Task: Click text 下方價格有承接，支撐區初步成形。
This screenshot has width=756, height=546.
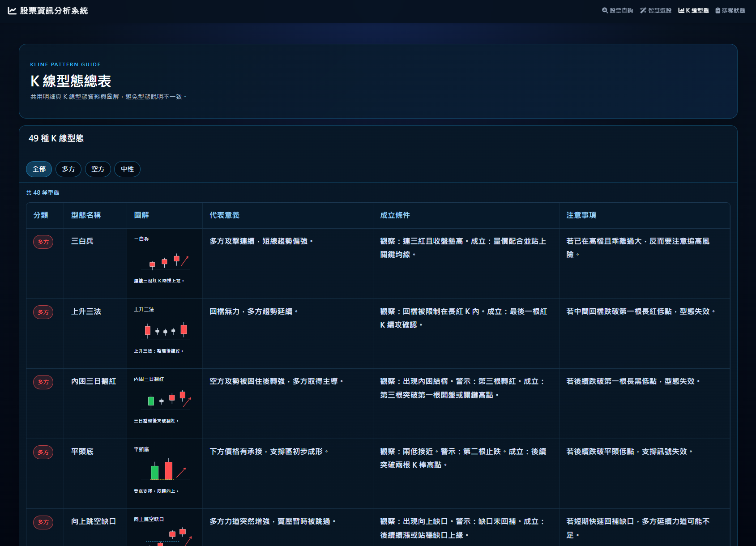Action: click(x=269, y=452)
